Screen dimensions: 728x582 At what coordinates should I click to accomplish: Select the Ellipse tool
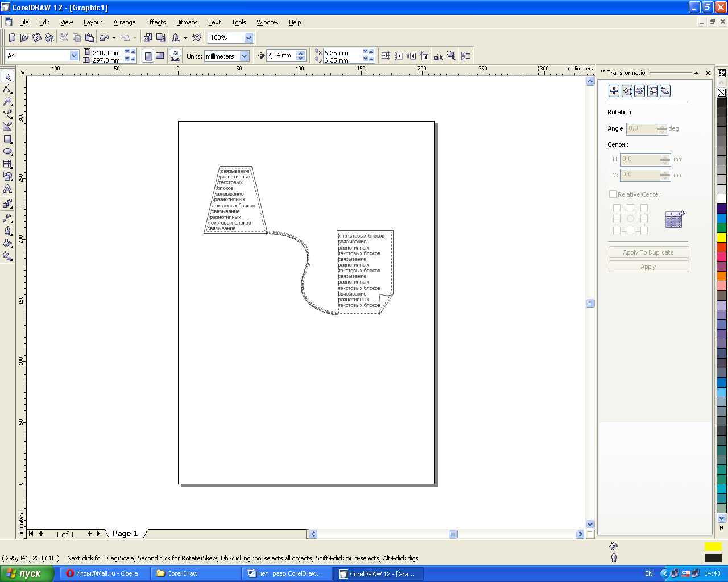tap(7, 152)
